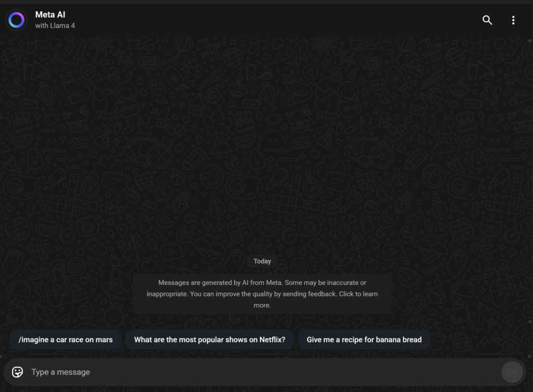Click the "with Llama 4" subtitle
Viewport: 533px width, 392px height.
pos(55,26)
